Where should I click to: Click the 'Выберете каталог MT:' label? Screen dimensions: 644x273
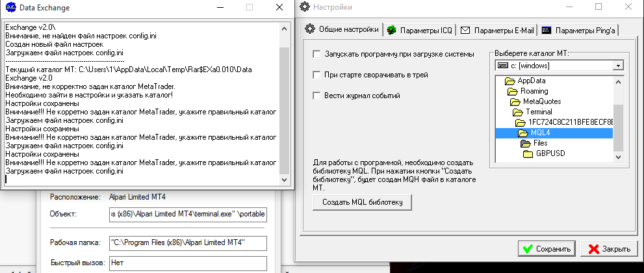coord(531,54)
